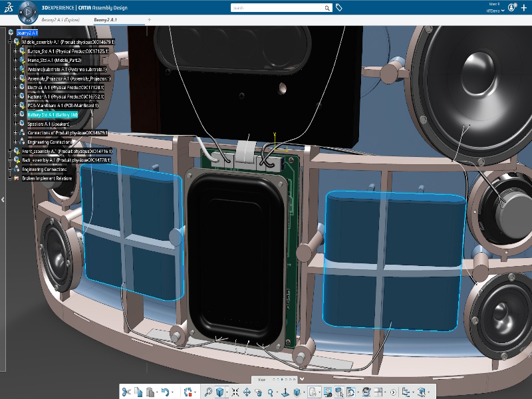Collapse the Middle_assembly A.1 node
Viewport: 532px width, 399px height.
click(x=9, y=42)
